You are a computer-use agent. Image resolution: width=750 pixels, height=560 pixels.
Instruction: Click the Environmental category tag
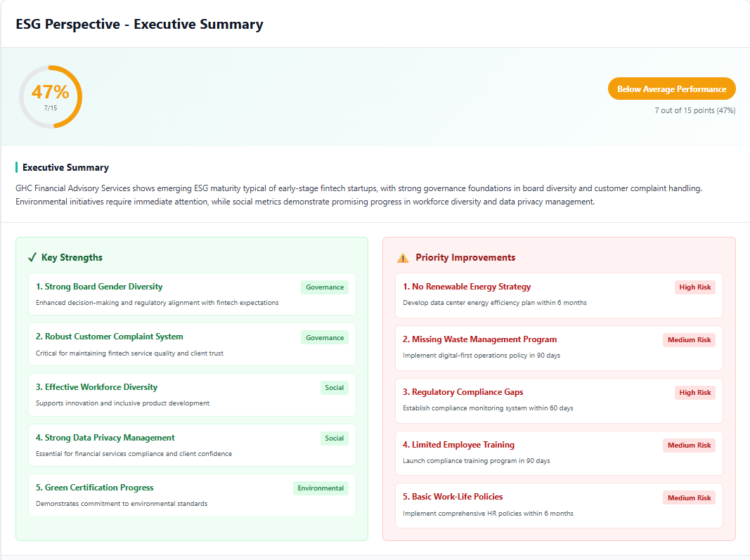coord(321,488)
